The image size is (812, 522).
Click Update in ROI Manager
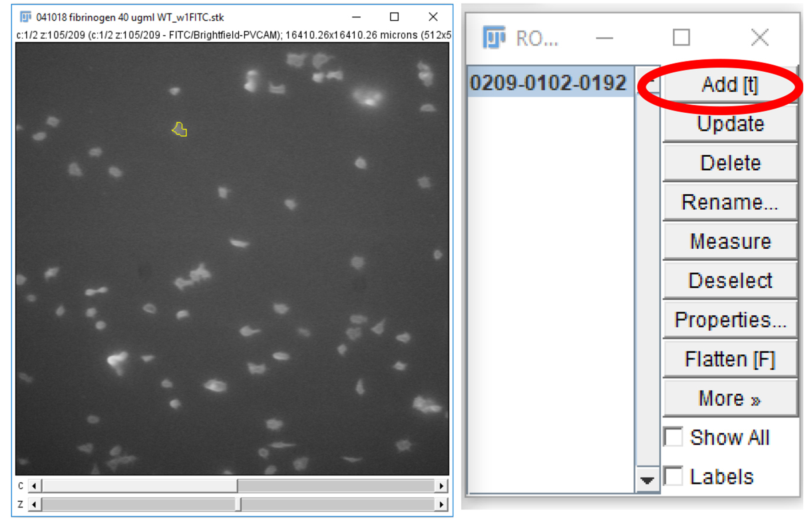(x=730, y=124)
